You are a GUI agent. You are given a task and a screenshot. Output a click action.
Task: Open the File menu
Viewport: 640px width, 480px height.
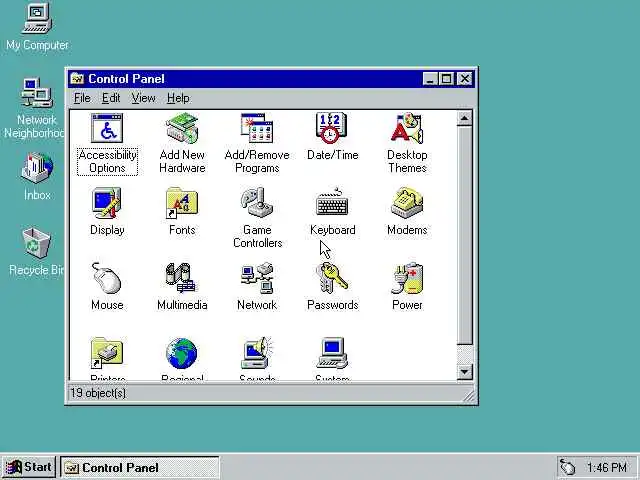82,98
